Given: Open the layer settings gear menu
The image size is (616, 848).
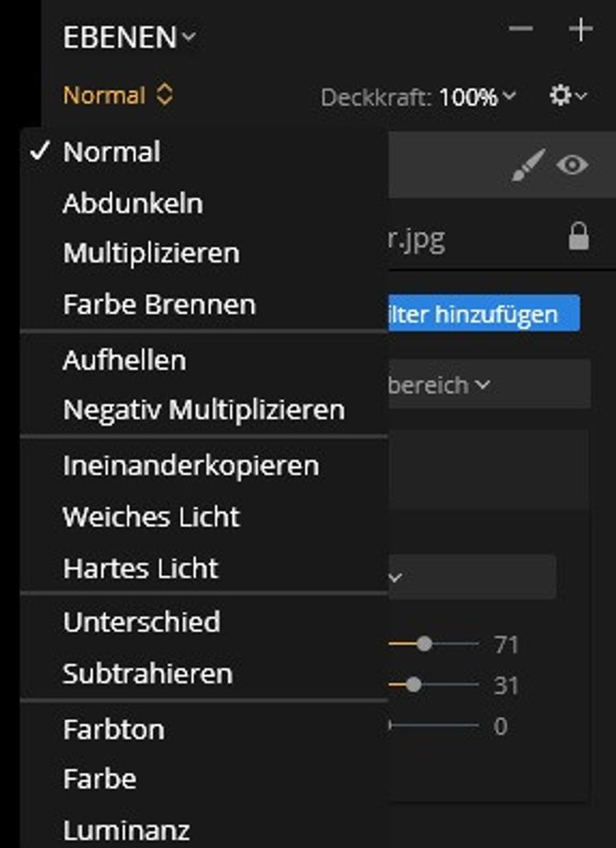Looking at the screenshot, I should tap(567, 96).
